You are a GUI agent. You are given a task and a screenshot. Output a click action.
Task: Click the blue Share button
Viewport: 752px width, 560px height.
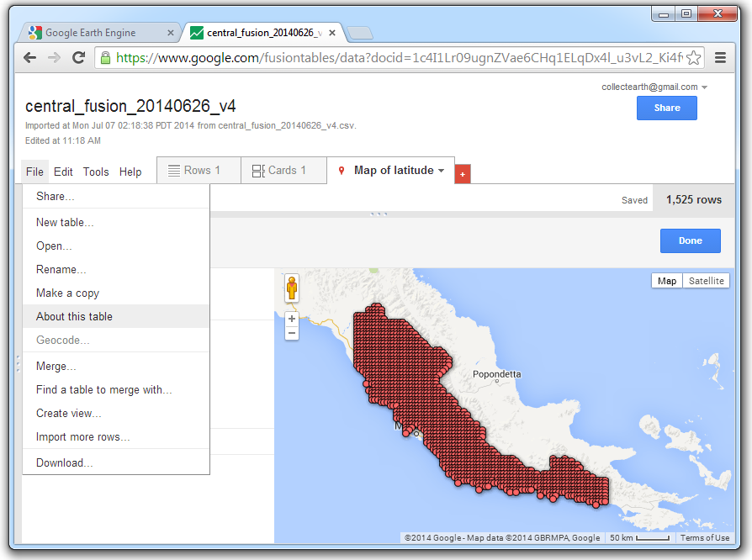click(x=667, y=108)
